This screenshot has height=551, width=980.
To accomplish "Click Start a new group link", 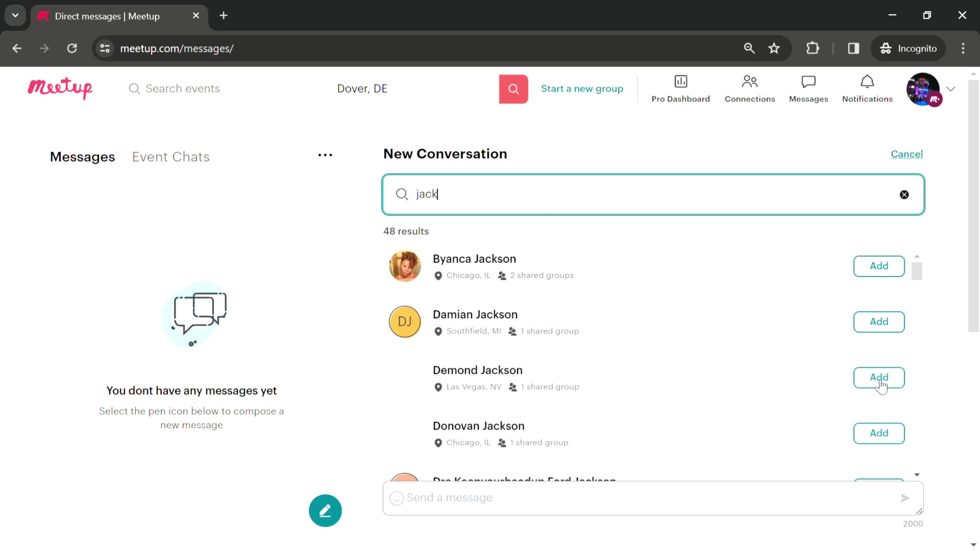I will coord(582,88).
